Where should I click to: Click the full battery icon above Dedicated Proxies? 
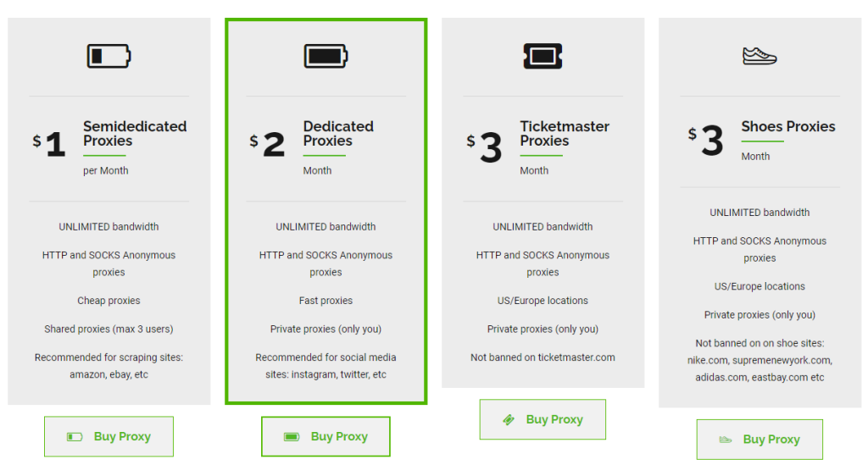click(x=325, y=57)
